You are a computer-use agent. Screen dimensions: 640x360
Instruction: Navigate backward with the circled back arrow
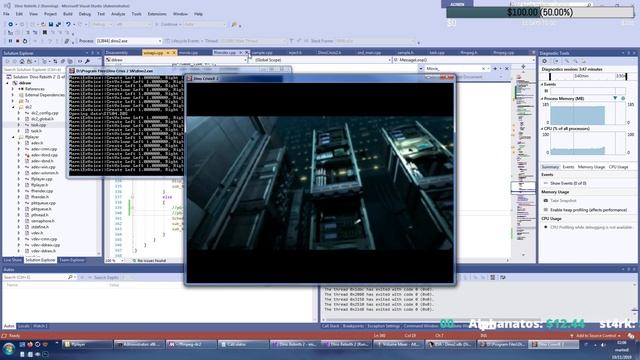point(11,24)
